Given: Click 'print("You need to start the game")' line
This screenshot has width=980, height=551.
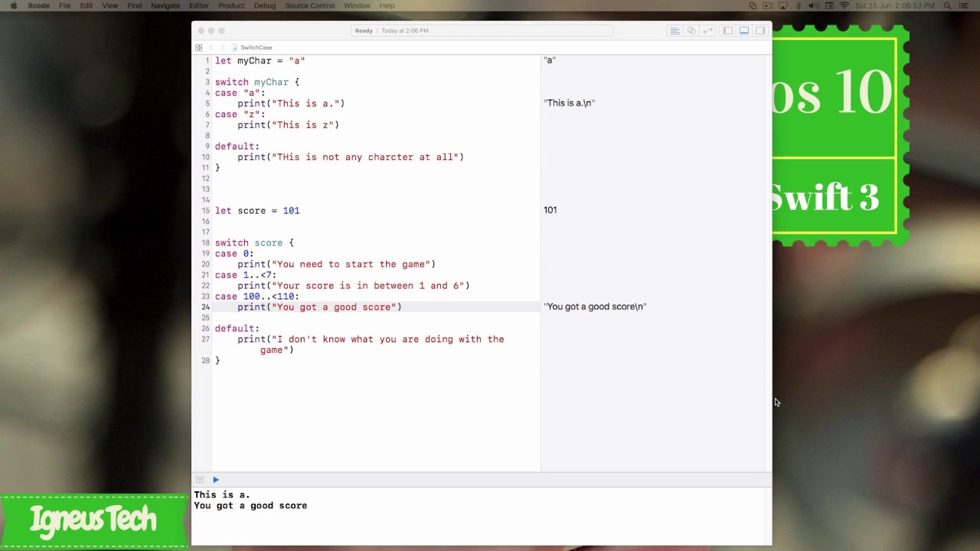Looking at the screenshot, I should click(x=336, y=264).
